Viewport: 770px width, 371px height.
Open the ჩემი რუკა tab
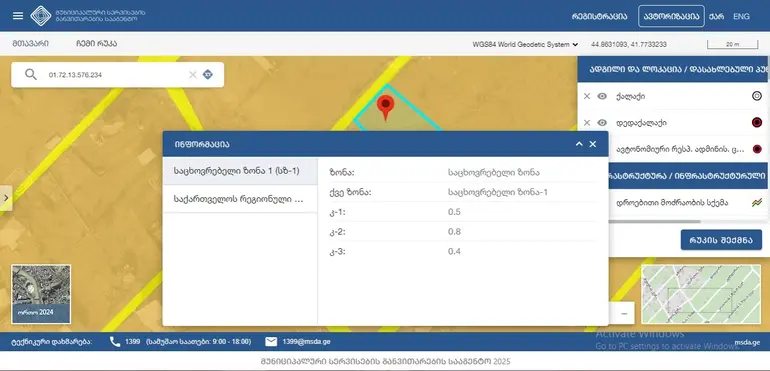pyautogui.click(x=97, y=44)
